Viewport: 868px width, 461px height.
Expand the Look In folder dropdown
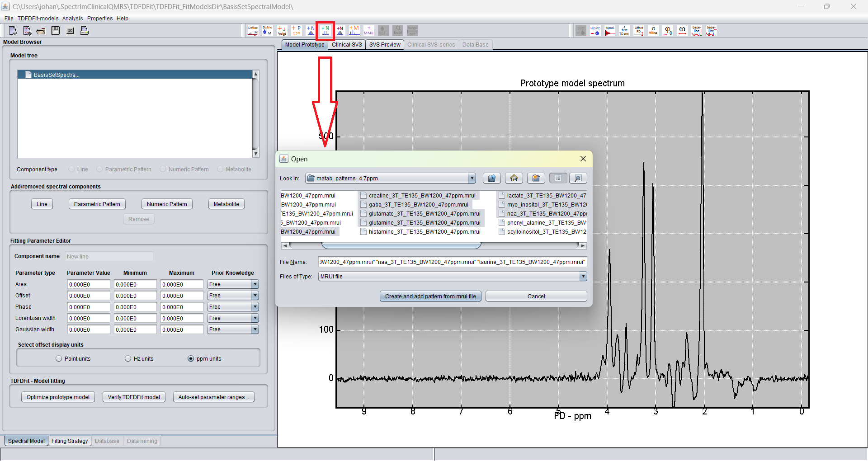[x=472, y=178]
